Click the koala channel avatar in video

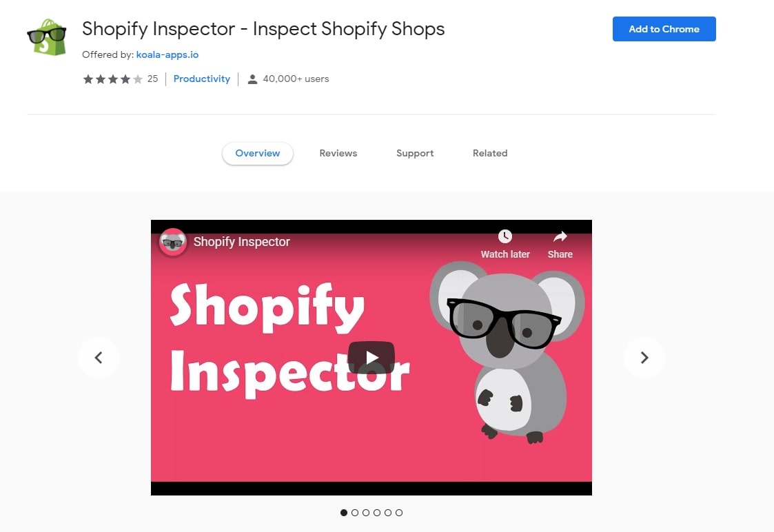(173, 243)
